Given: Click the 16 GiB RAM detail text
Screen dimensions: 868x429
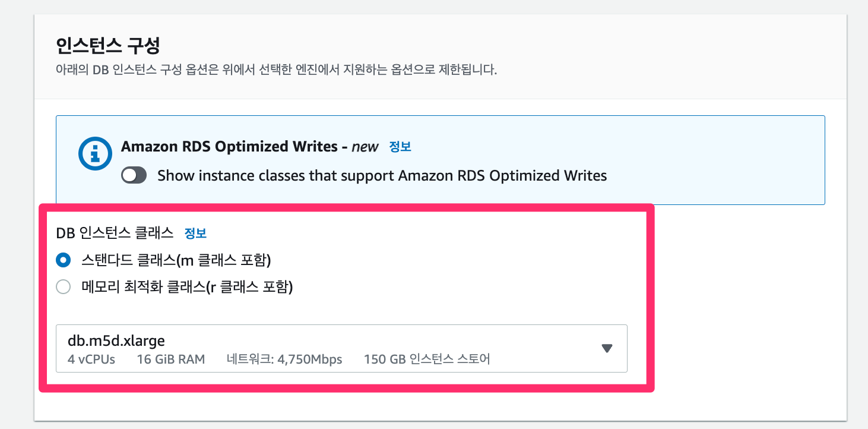Looking at the screenshot, I should (x=171, y=359).
